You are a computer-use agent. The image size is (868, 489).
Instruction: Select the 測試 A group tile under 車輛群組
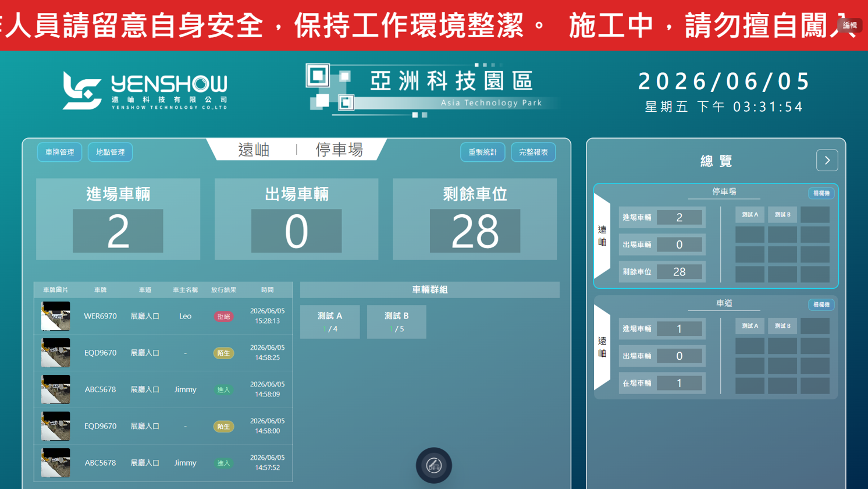click(x=330, y=322)
